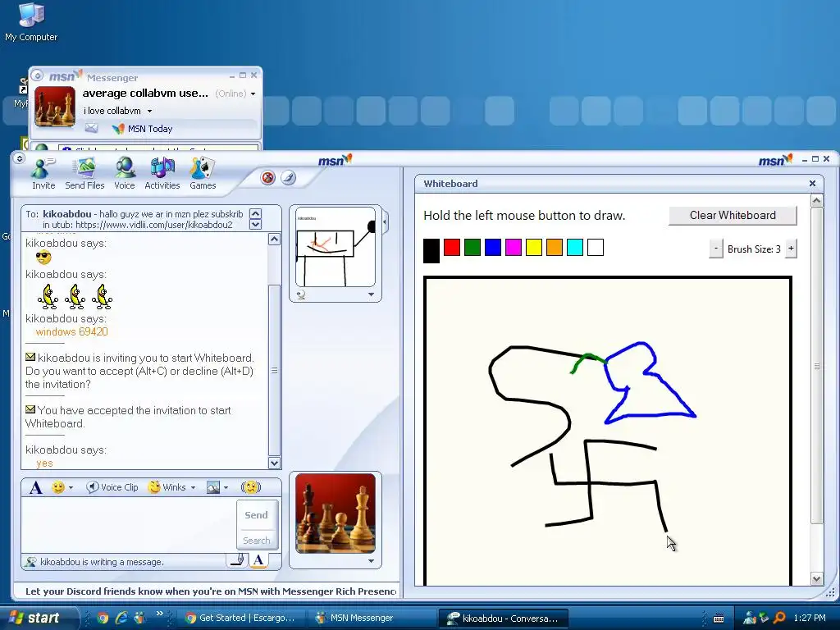Screen dimensions: 840x630
Task: Click the Clear Whiteboard button
Action: tap(733, 216)
